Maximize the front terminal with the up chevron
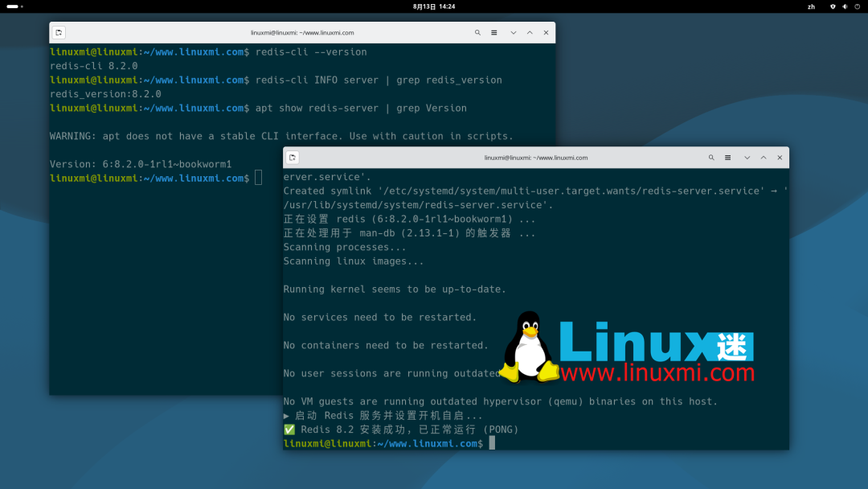Screen dimensions: 868x489 pyautogui.click(x=764, y=158)
